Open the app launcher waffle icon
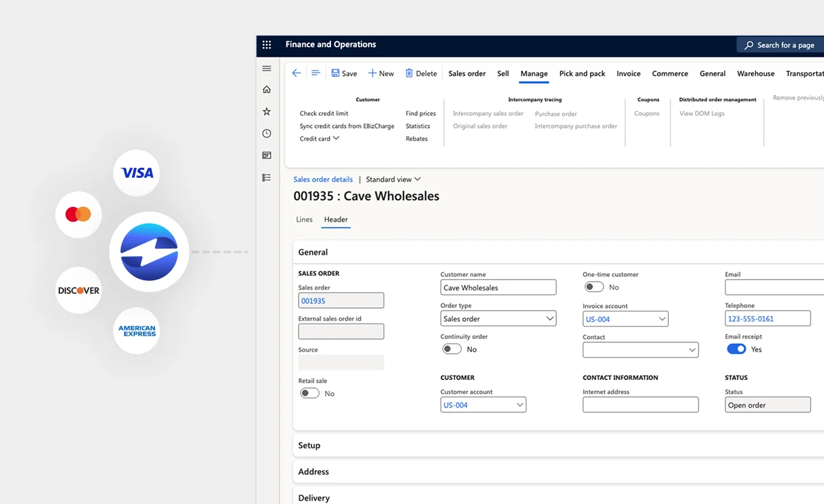 click(266, 44)
